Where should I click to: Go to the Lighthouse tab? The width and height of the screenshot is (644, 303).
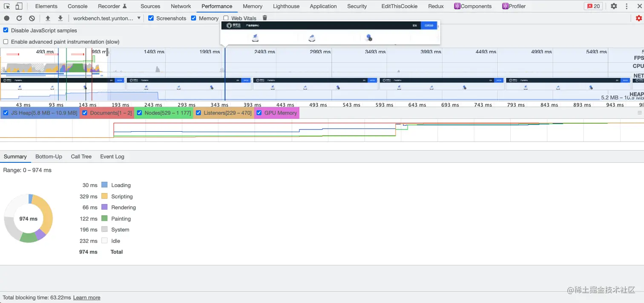(x=286, y=6)
